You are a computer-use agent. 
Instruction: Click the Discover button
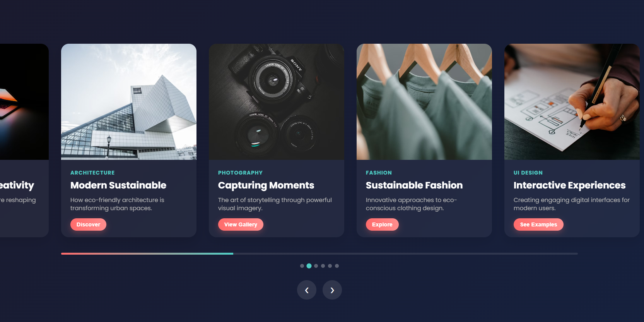[x=88, y=224]
